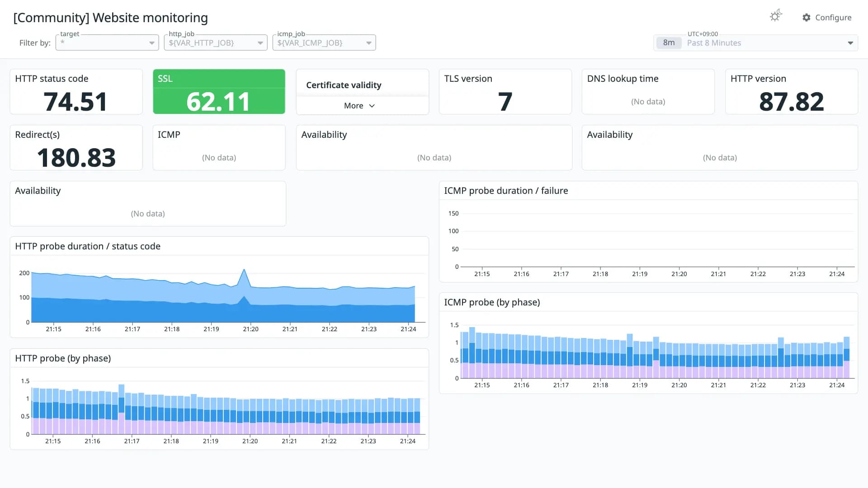Open the target filter dropdown
868x488 pixels.
[107, 42]
